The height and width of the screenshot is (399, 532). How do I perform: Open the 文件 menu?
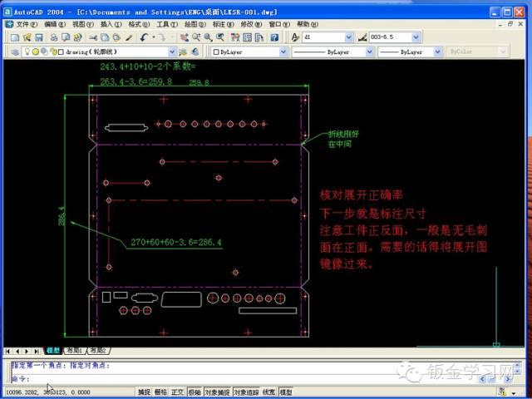click(26, 24)
